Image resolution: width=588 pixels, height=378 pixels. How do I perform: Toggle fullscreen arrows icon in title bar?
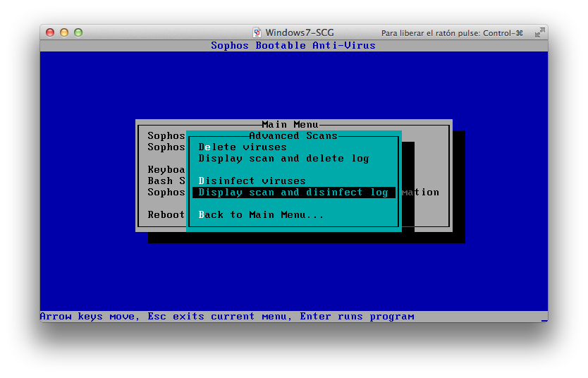(539, 32)
